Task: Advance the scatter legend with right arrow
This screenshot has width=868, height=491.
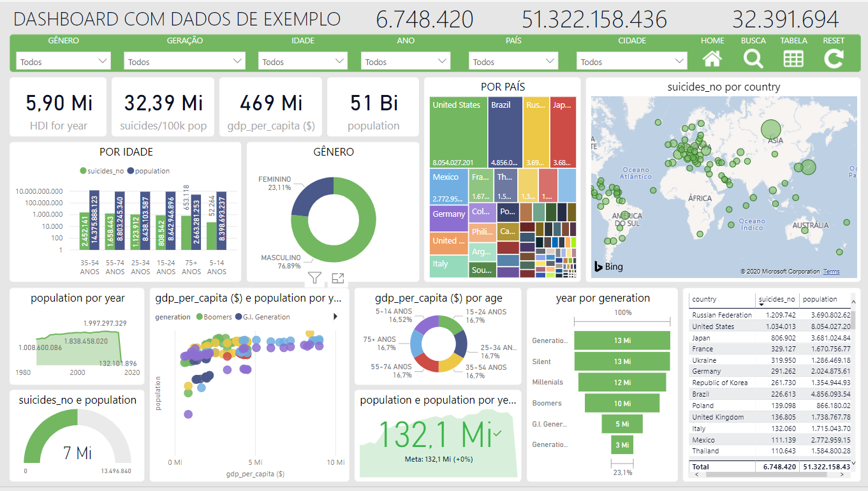Action: 335,316
